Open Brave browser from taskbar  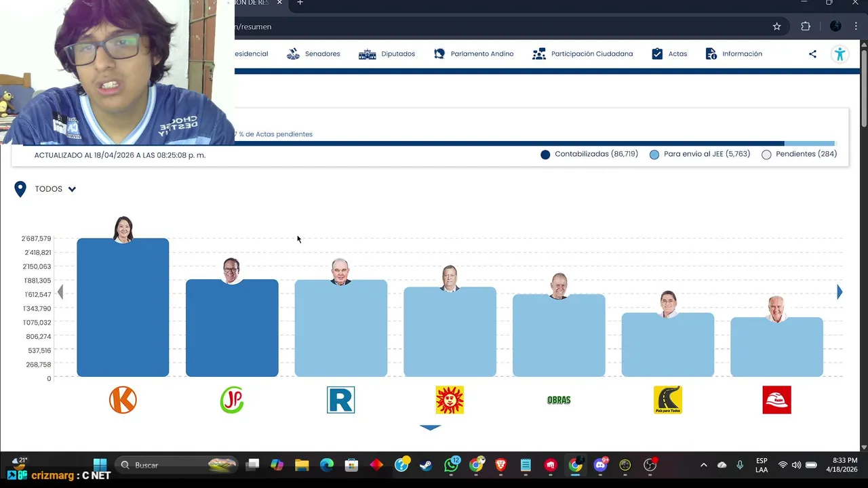(500, 465)
